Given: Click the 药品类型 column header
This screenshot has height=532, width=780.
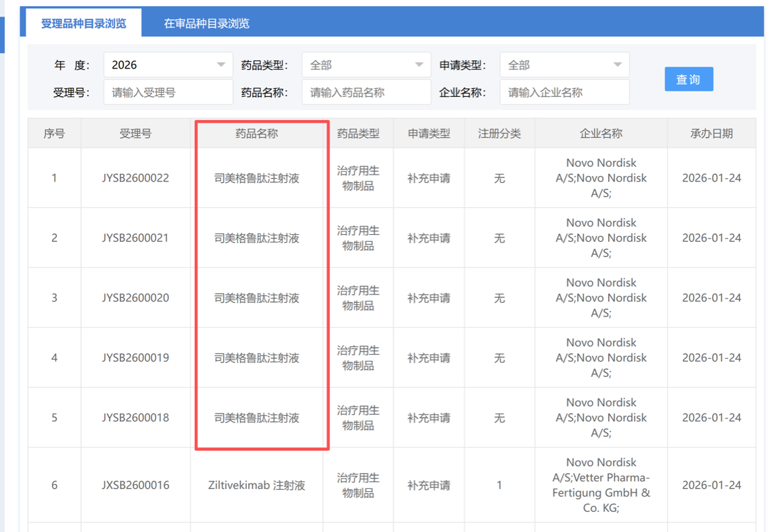Looking at the screenshot, I should pos(358,133).
